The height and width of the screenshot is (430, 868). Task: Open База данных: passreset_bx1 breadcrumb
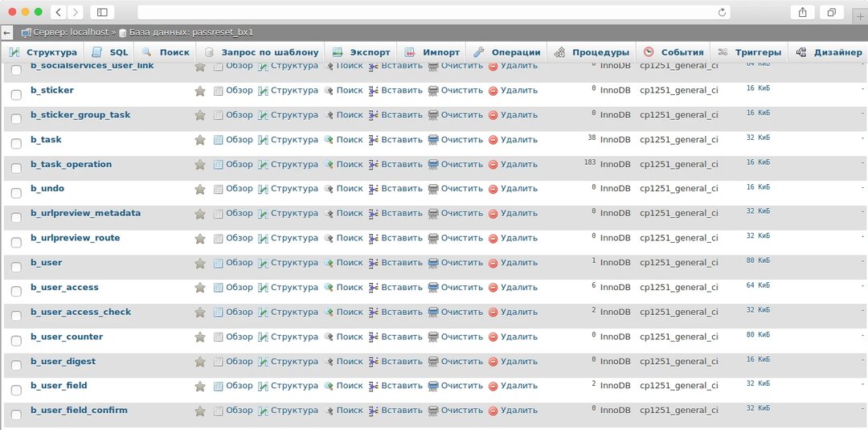click(191, 33)
